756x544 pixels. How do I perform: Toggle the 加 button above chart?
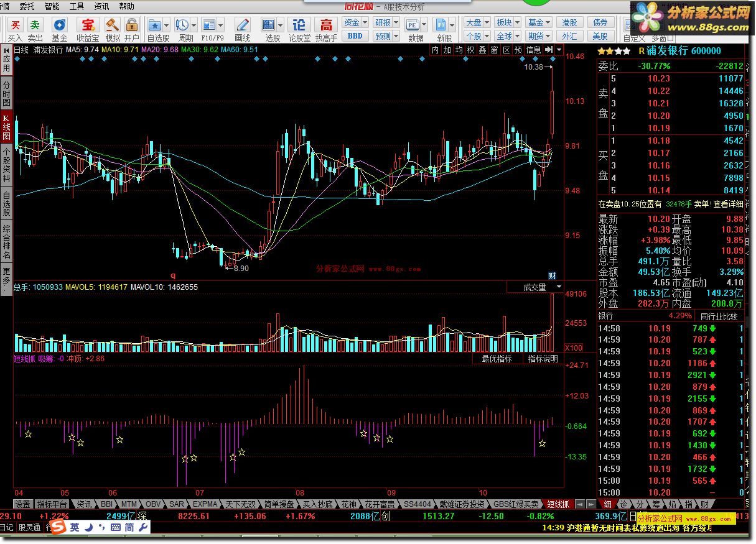pos(447,50)
